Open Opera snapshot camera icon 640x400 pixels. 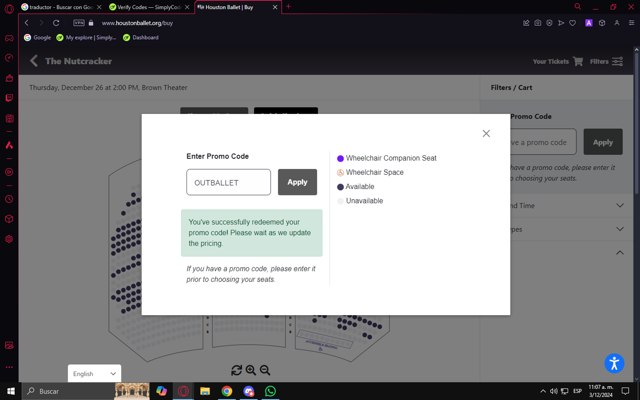click(538, 23)
